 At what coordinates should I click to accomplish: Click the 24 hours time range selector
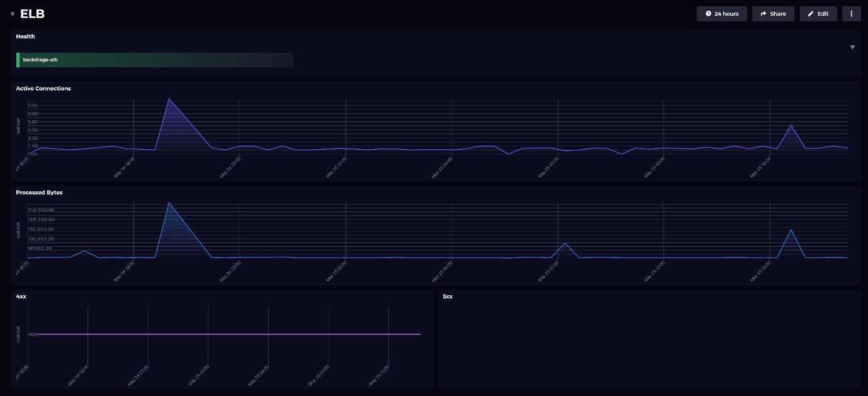[721, 13]
